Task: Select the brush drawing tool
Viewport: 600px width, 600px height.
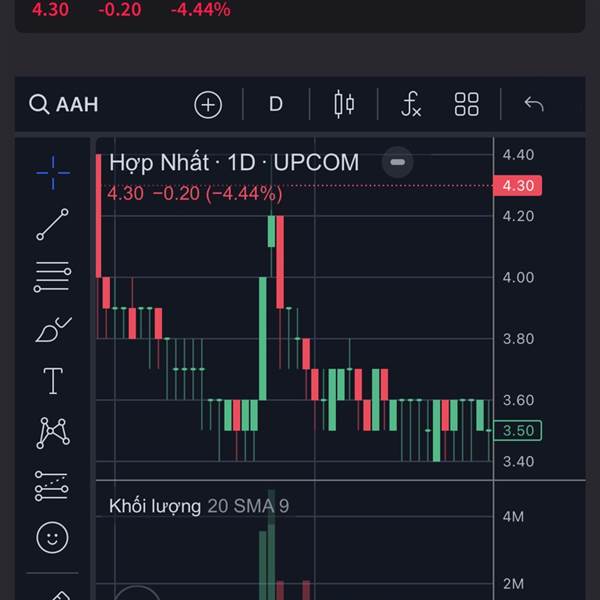Action: 53,329
